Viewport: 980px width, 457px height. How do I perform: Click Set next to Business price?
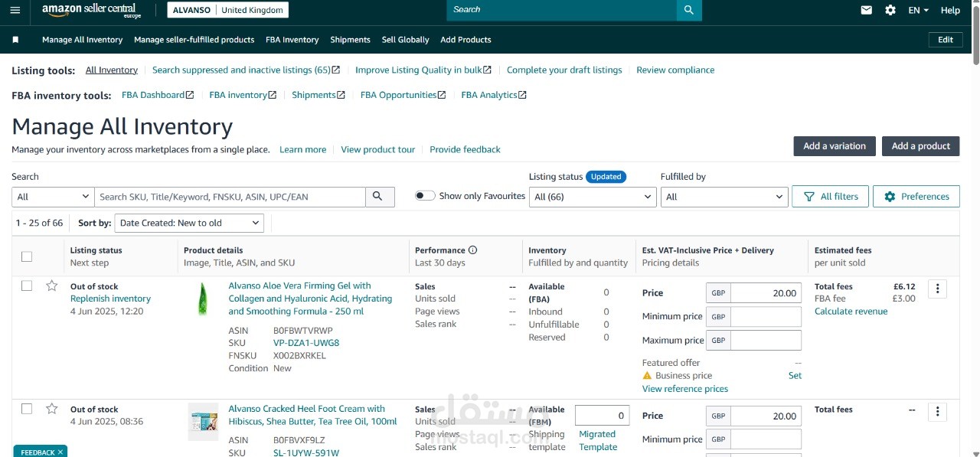pos(795,375)
